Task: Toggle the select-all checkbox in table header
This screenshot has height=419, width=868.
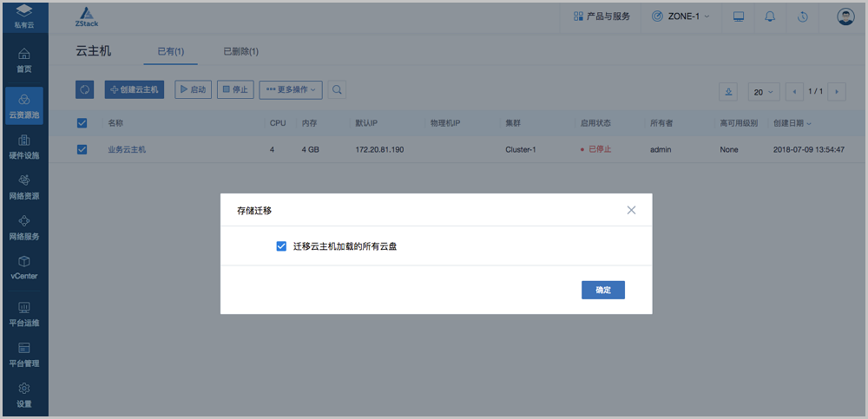Action: click(82, 123)
